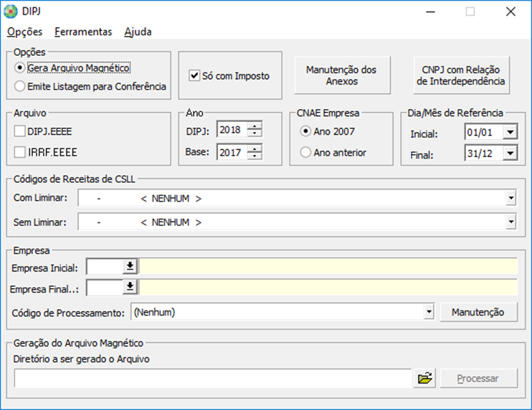Open Código de Processamento dropdown
The image size is (532, 410).
(429, 312)
